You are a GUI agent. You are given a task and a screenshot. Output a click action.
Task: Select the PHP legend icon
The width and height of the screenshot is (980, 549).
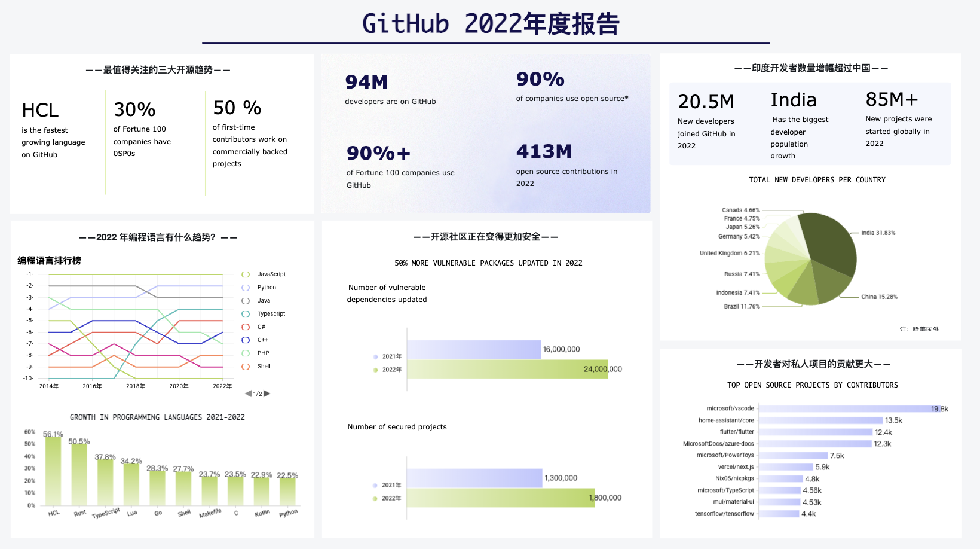[245, 353]
